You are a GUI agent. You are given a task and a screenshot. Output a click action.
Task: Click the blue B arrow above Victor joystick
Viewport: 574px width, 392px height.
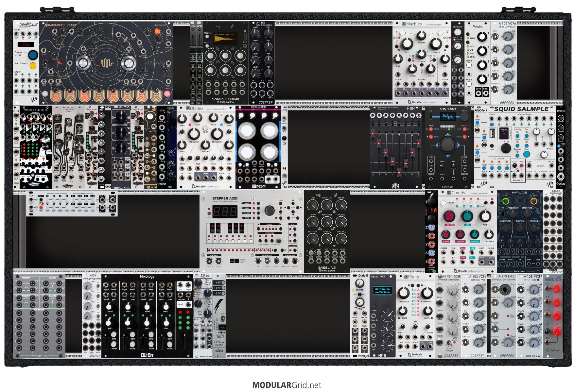448,134
